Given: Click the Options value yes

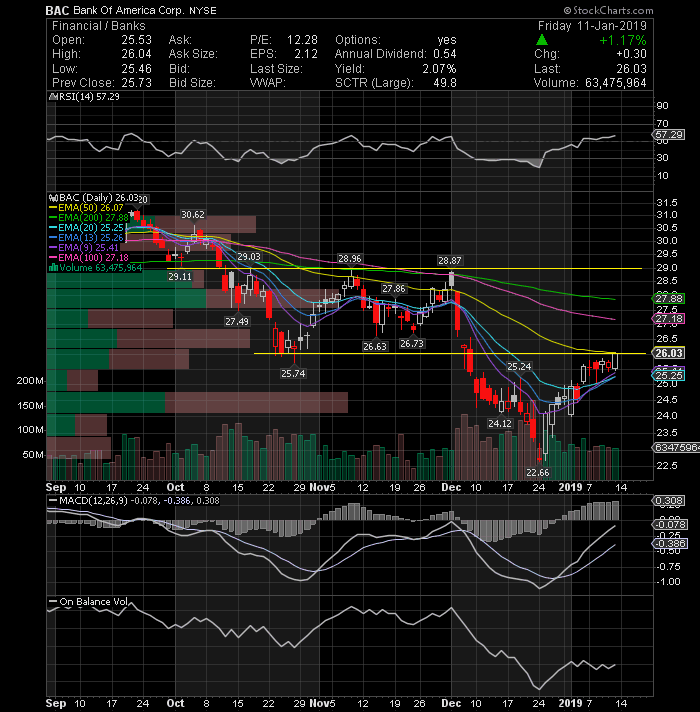Looking at the screenshot, I should coord(447,40).
